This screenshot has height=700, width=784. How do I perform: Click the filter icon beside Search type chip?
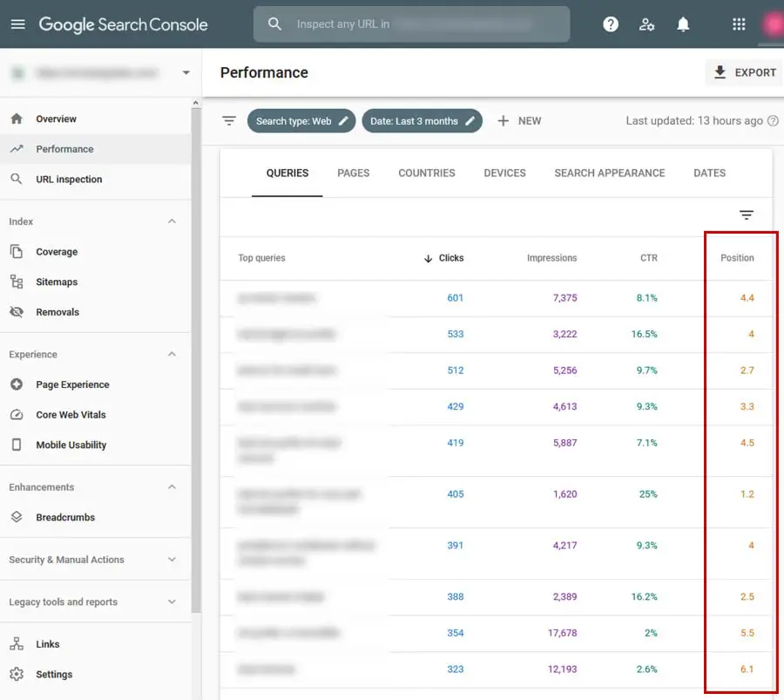229,120
